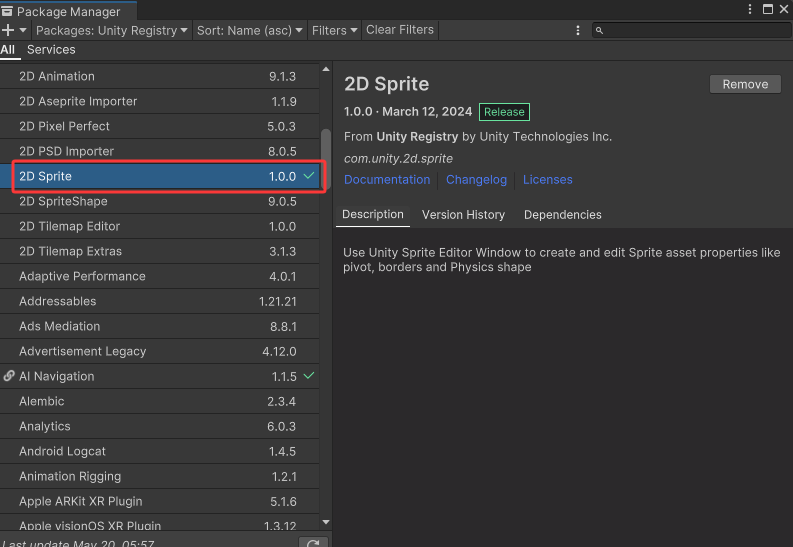Click the green Release tag
793x547 pixels.
point(504,112)
